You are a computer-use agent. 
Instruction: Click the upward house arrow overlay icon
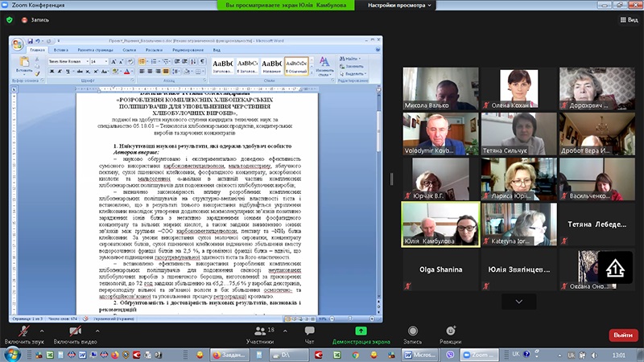coord(615,269)
